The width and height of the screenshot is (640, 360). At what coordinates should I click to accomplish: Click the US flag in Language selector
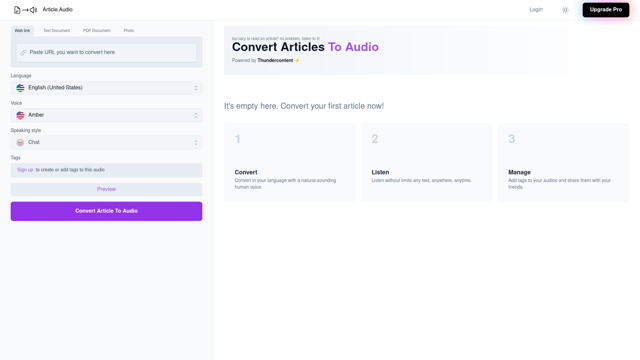tap(20, 88)
